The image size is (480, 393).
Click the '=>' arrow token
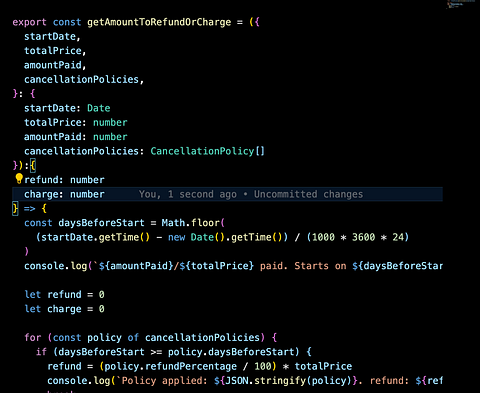click(x=29, y=209)
